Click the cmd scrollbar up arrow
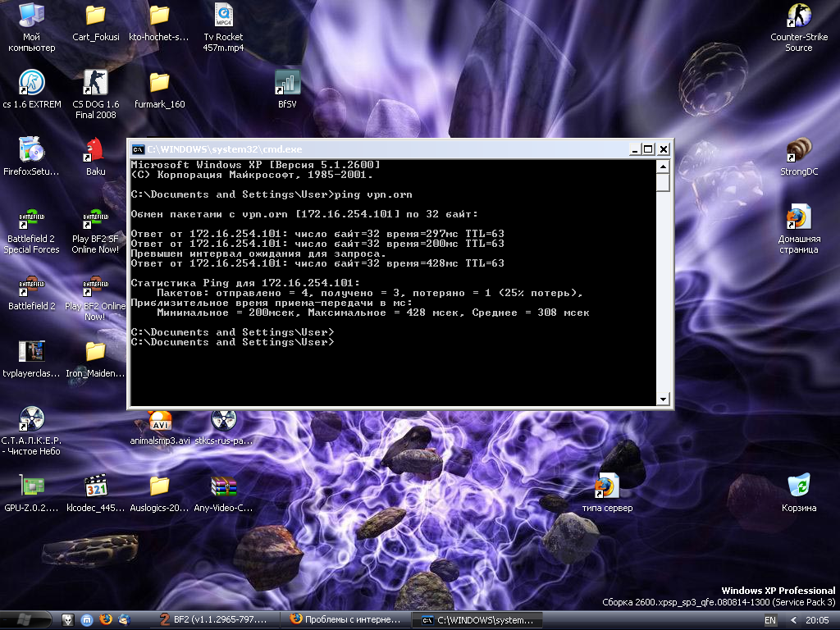Image resolution: width=840 pixels, height=630 pixels. click(x=664, y=167)
